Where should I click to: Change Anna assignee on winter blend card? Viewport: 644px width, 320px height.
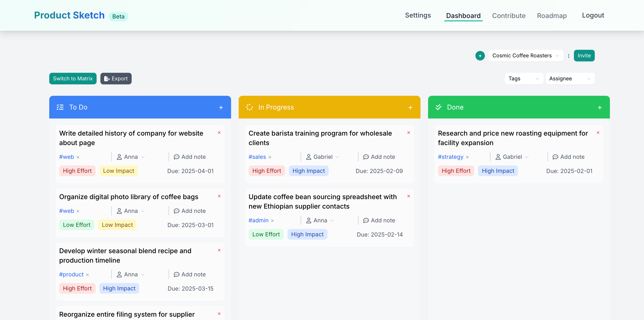click(131, 274)
